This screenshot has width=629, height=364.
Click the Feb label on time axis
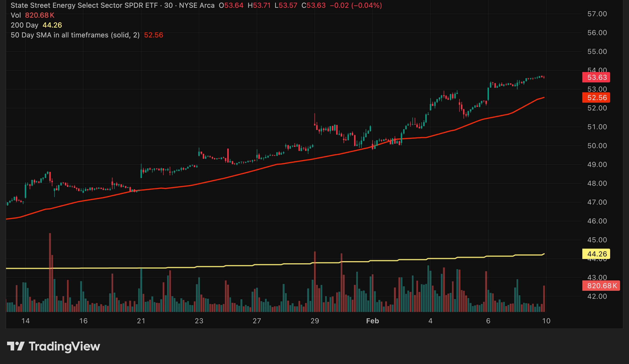tap(372, 321)
